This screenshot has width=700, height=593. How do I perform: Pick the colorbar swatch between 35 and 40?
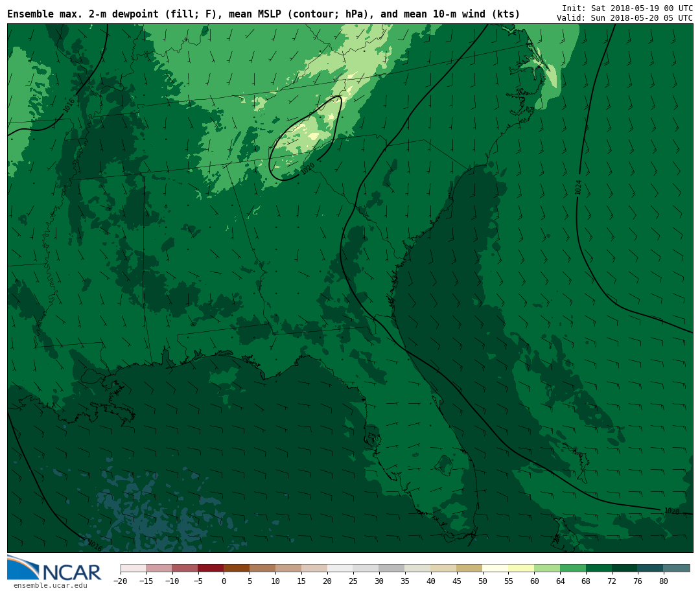click(418, 568)
